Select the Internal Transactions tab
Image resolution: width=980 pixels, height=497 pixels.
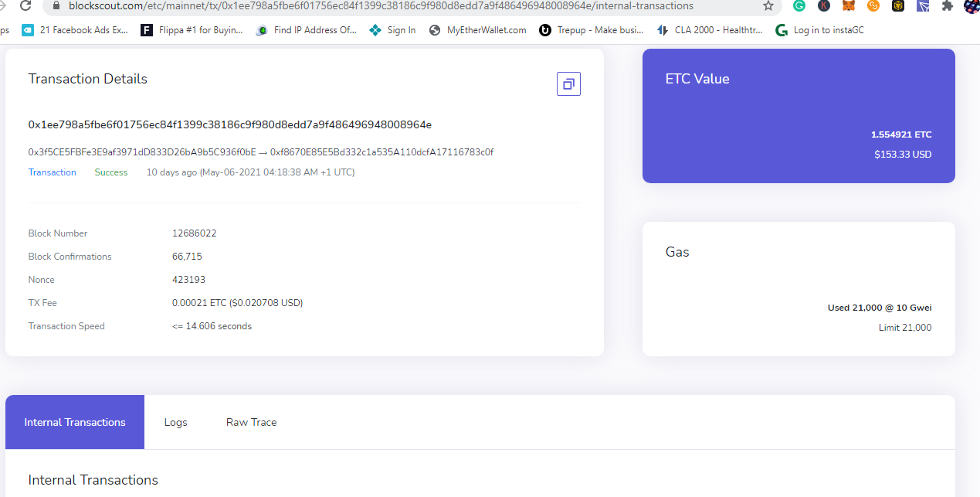coord(74,422)
